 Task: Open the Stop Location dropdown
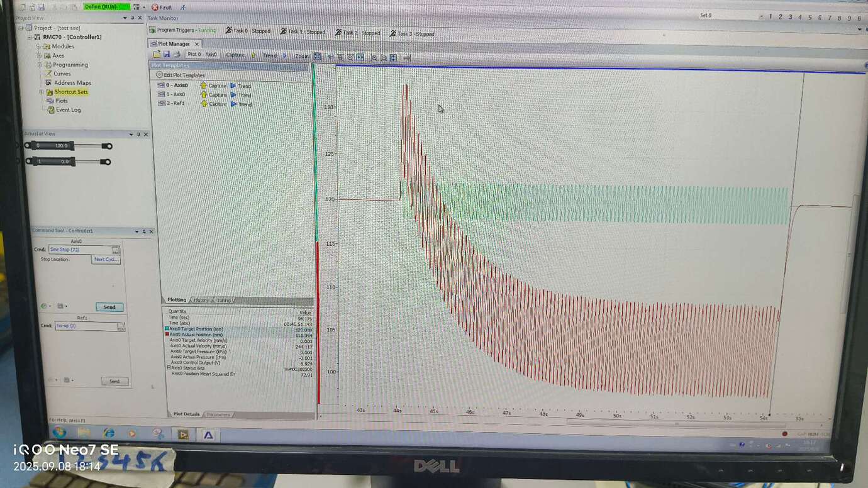click(x=106, y=259)
